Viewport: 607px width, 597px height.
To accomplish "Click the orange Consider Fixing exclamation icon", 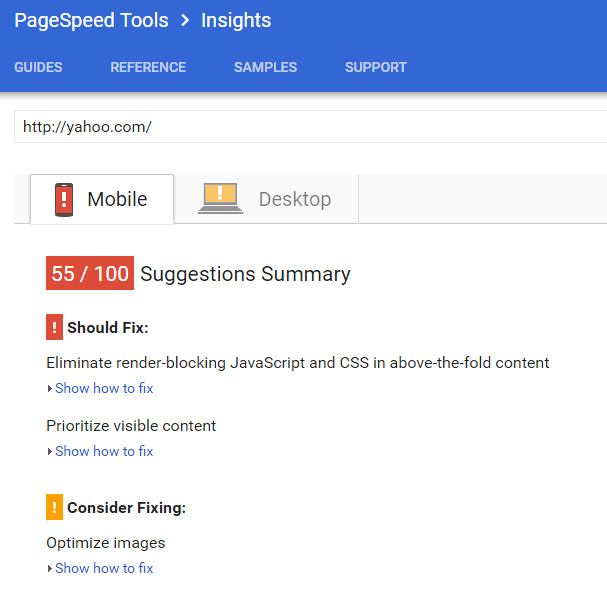I will coord(54,507).
